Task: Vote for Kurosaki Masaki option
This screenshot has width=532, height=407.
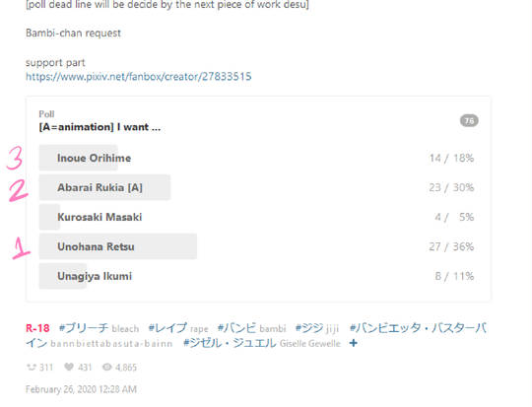Action: click(256, 217)
